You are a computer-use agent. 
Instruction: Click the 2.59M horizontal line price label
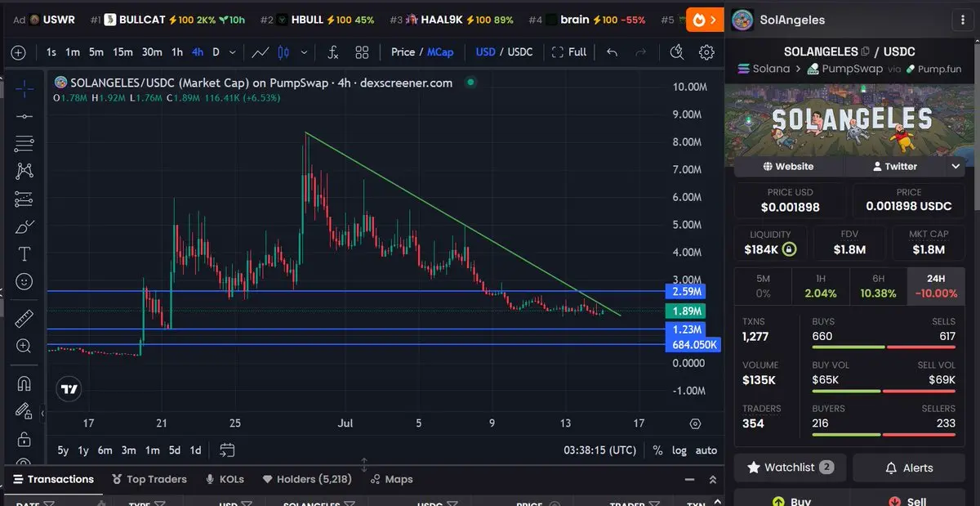click(x=687, y=291)
